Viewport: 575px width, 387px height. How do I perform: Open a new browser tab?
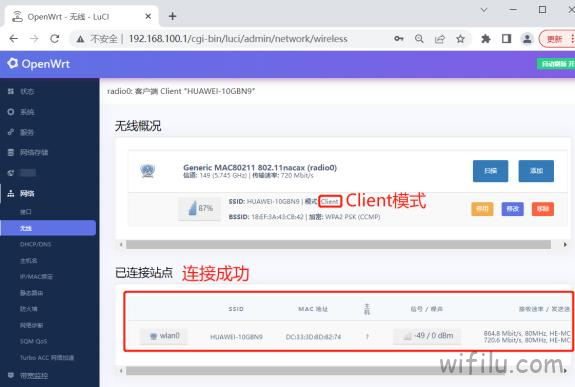coord(172,16)
